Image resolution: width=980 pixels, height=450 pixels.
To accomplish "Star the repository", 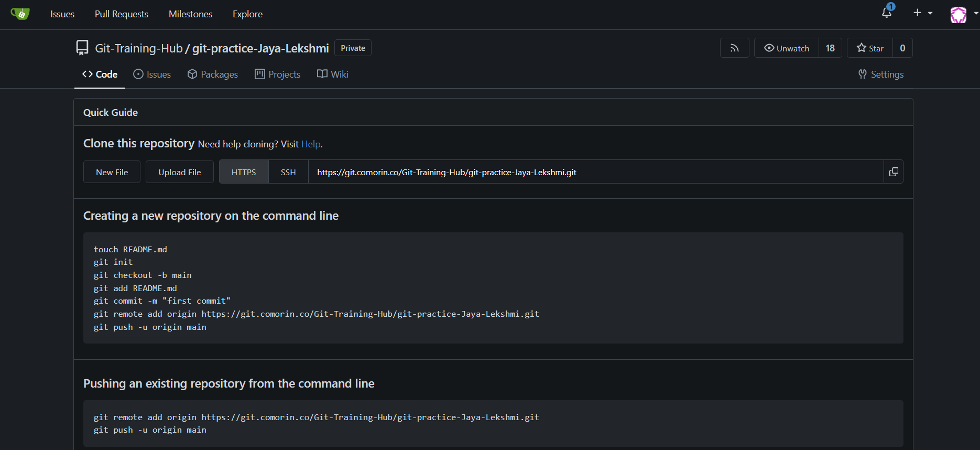I will [869, 48].
